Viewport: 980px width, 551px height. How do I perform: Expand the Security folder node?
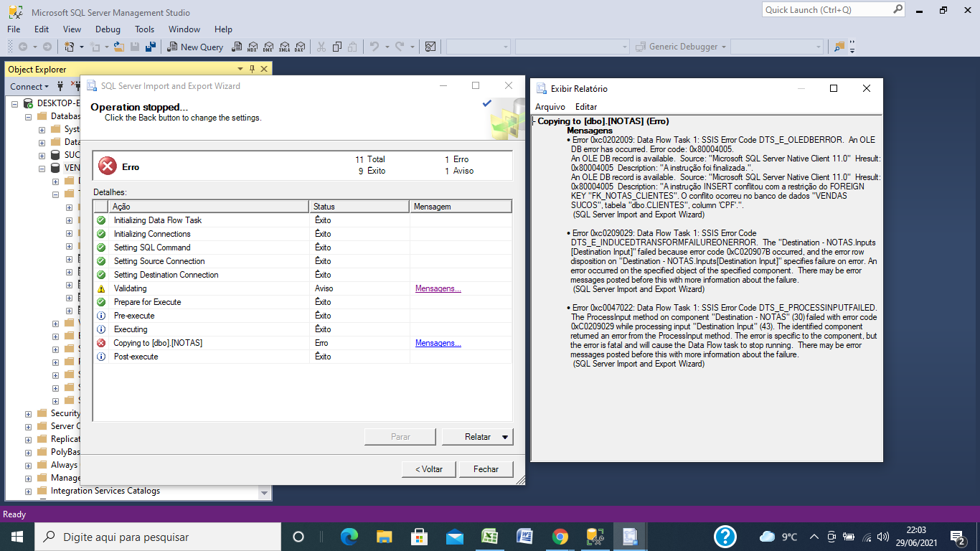tap(29, 413)
